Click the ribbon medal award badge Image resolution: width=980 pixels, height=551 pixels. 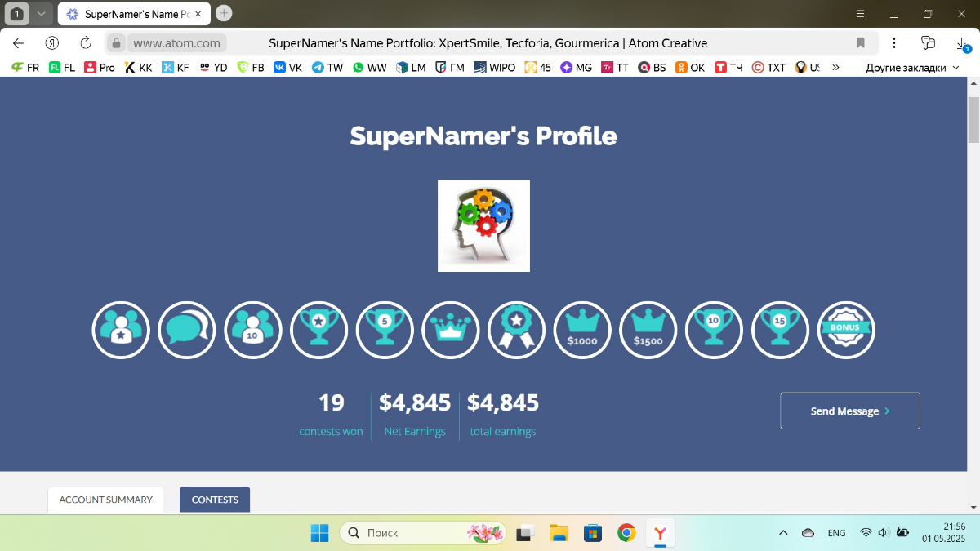pyautogui.click(x=516, y=330)
